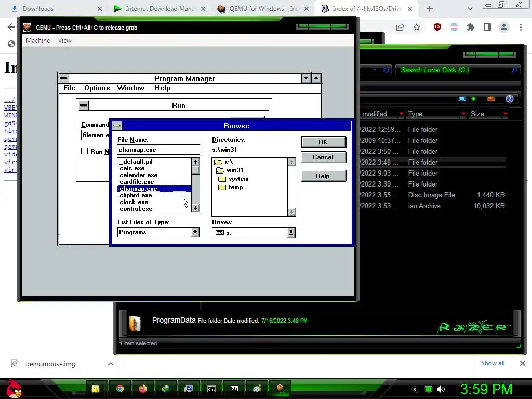Select the system directory folder
The image size is (532, 399).
pos(233,179)
